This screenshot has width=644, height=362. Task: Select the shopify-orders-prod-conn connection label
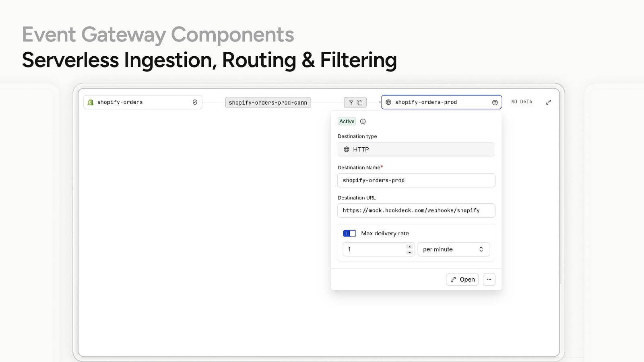(268, 103)
